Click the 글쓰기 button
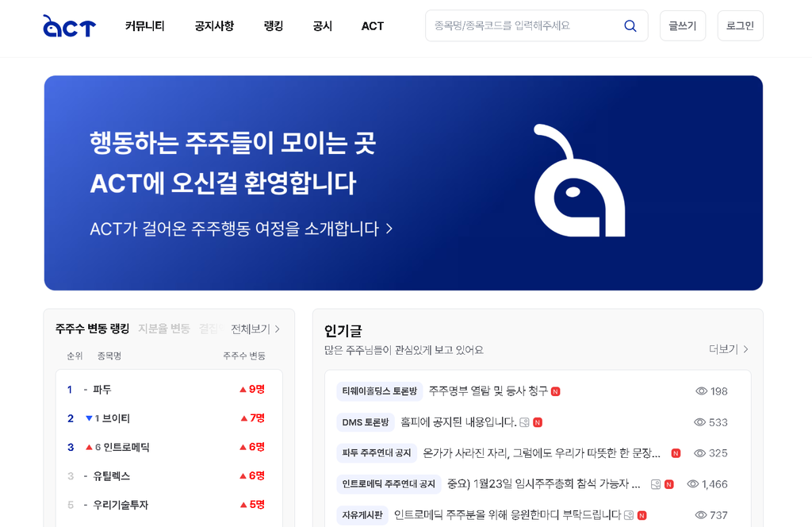Viewport: 812px width, 527px height. click(x=682, y=26)
